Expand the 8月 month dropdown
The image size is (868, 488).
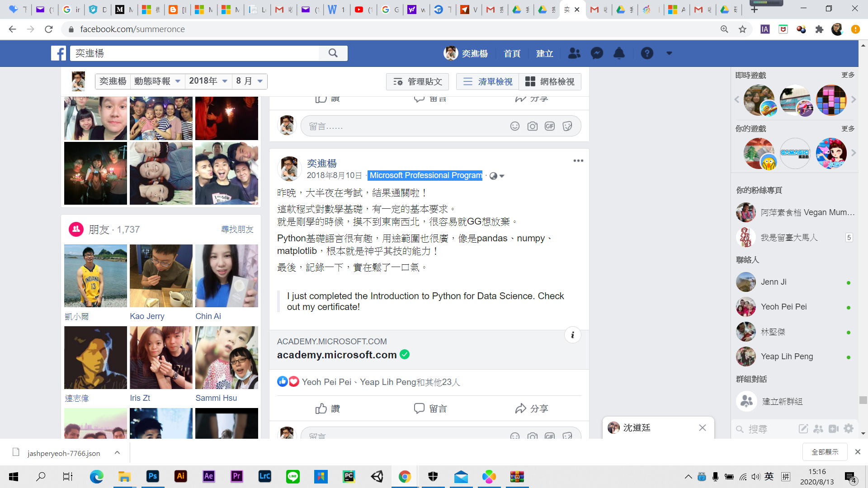tap(249, 81)
